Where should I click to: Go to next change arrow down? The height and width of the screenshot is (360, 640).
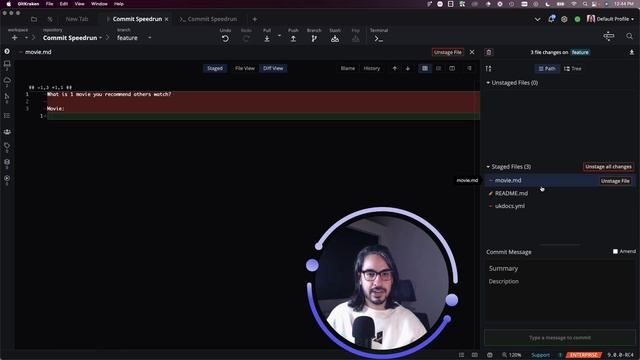click(x=407, y=69)
